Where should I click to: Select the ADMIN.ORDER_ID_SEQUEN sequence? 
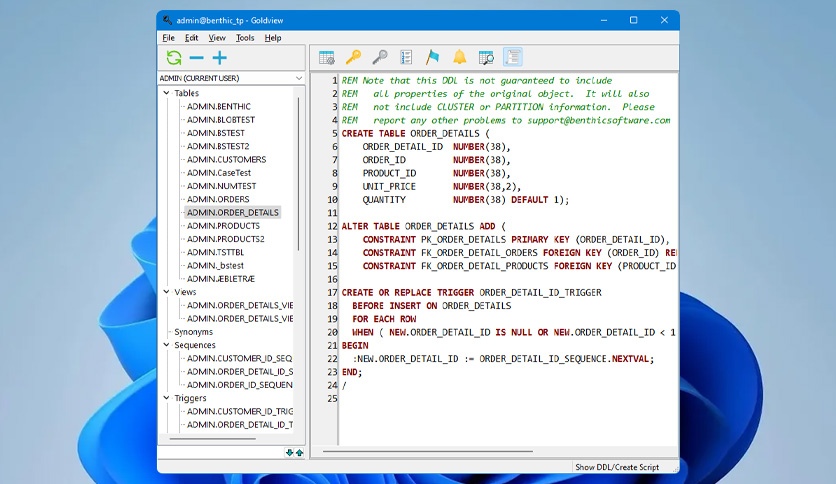(240, 385)
